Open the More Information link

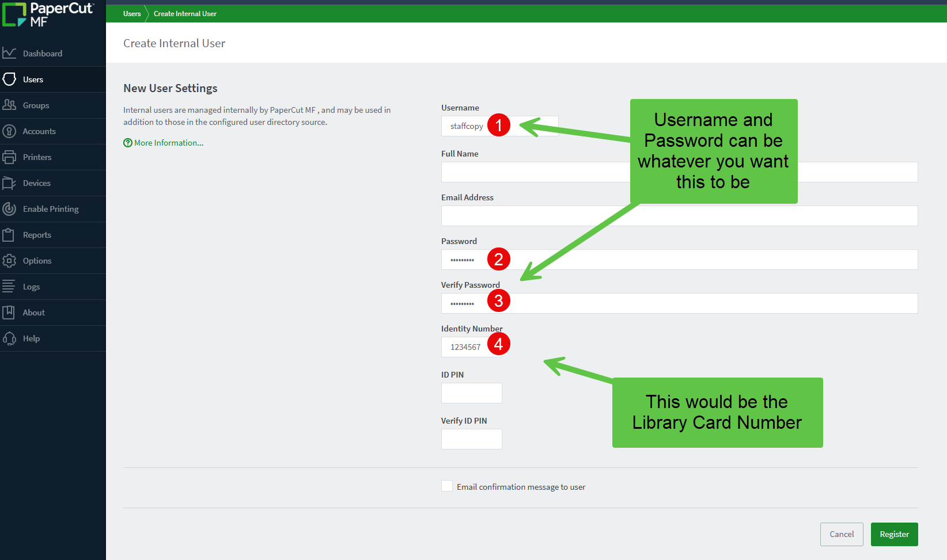coord(168,143)
